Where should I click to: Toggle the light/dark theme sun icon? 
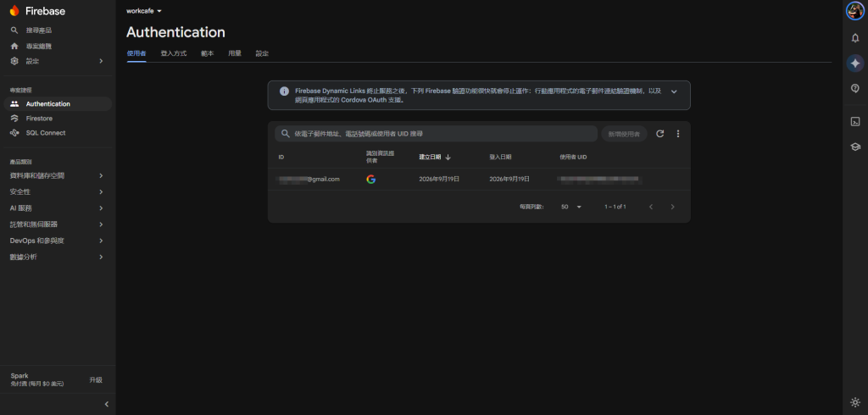(855, 402)
